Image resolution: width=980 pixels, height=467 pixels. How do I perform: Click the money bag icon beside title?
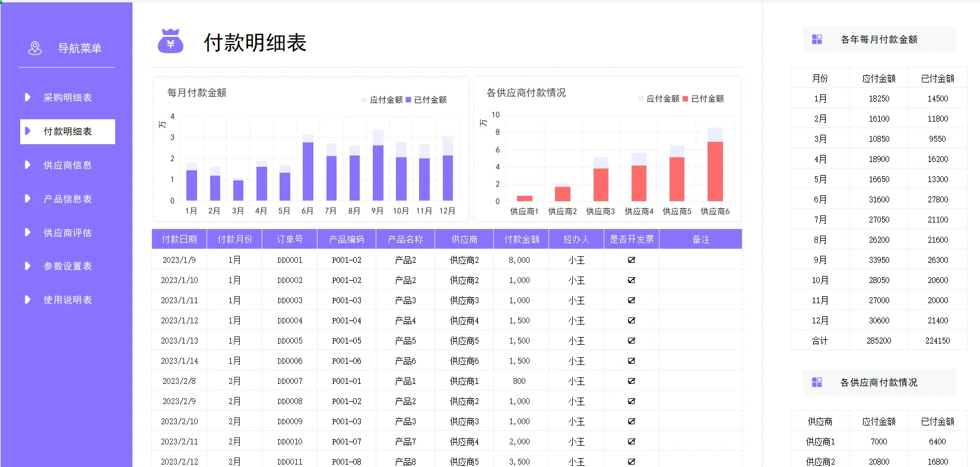point(170,41)
